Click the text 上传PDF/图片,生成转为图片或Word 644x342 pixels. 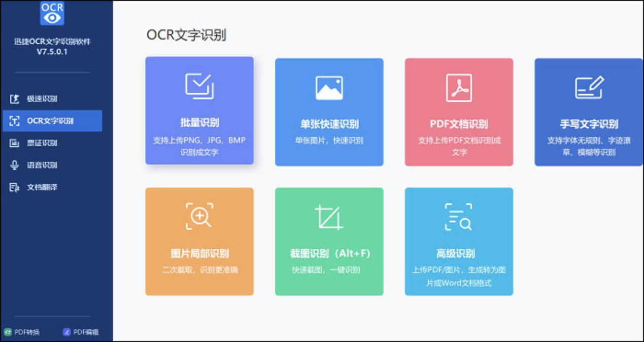[459, 276]
